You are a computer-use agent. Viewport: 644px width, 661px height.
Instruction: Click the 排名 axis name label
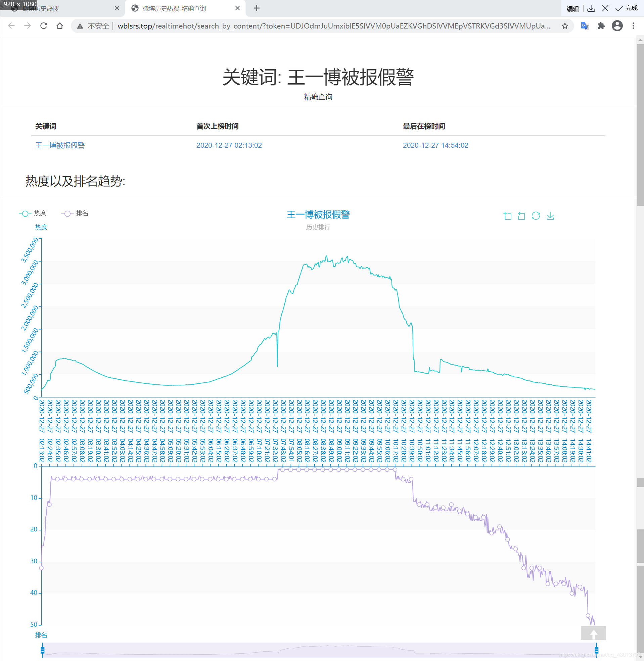coord(41,635)
